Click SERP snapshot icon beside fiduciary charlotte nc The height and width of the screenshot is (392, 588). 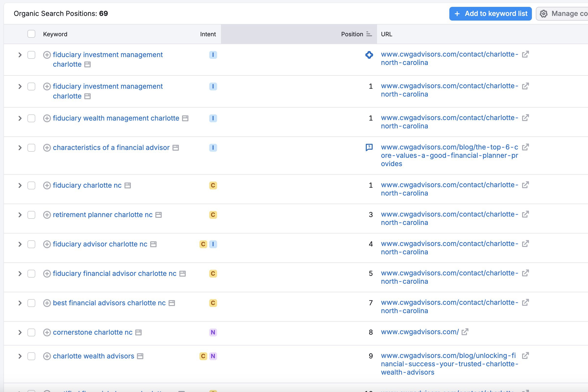point(128,185)
